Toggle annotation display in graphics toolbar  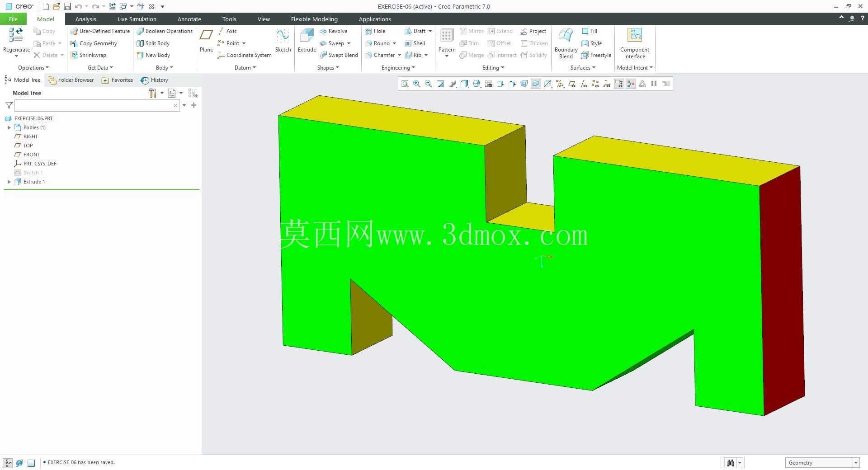[619, 84]
